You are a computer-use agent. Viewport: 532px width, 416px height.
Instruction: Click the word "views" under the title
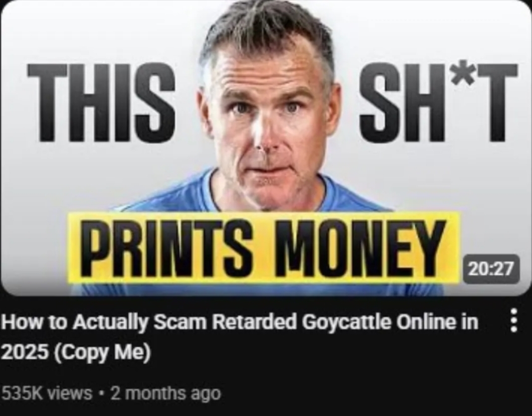pyautogui.click(x=70, y=393)
